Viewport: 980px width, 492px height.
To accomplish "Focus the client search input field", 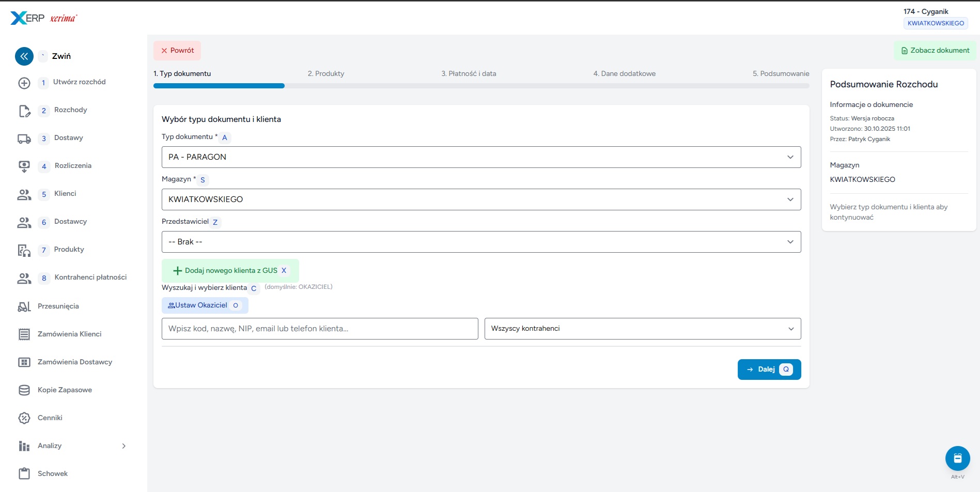I will point(320,329).
